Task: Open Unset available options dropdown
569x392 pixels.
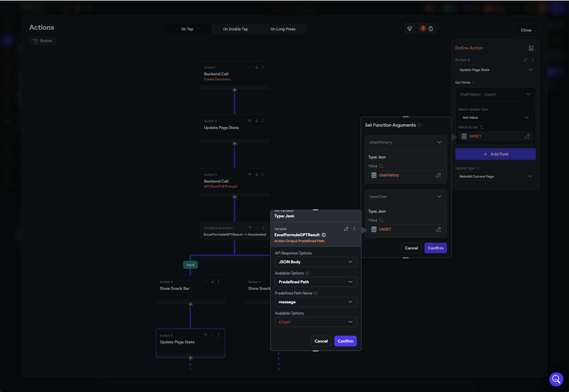Action: [316, 322]
